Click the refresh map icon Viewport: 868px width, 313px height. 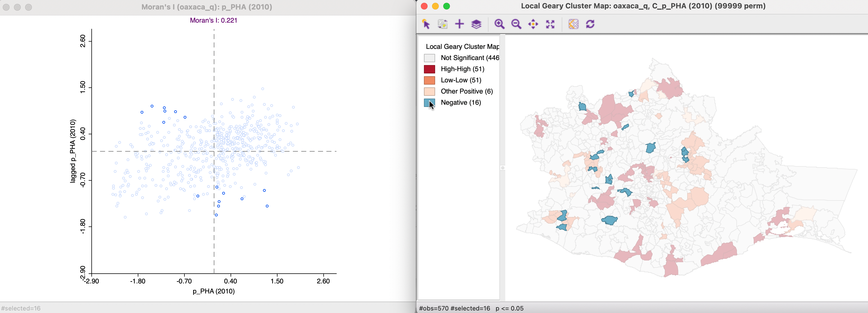click(x=590, y=24)
